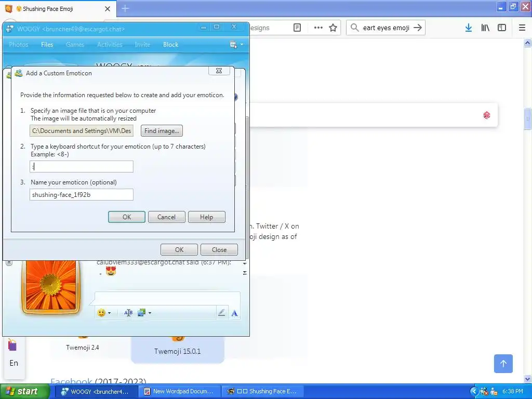Open the Photos menu in chat window
Image resolution: width=532 pixels, height=399 pixels.
pos(19,45)
